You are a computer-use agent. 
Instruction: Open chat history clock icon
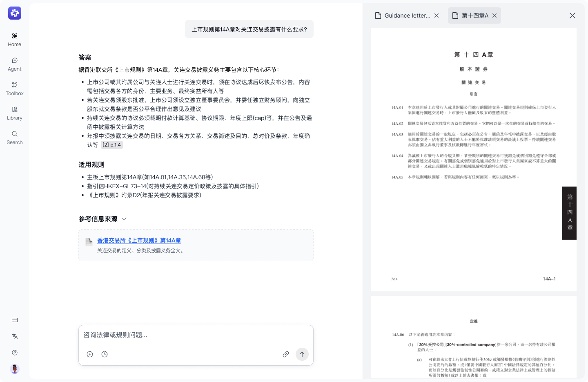[x=105, y=354]
